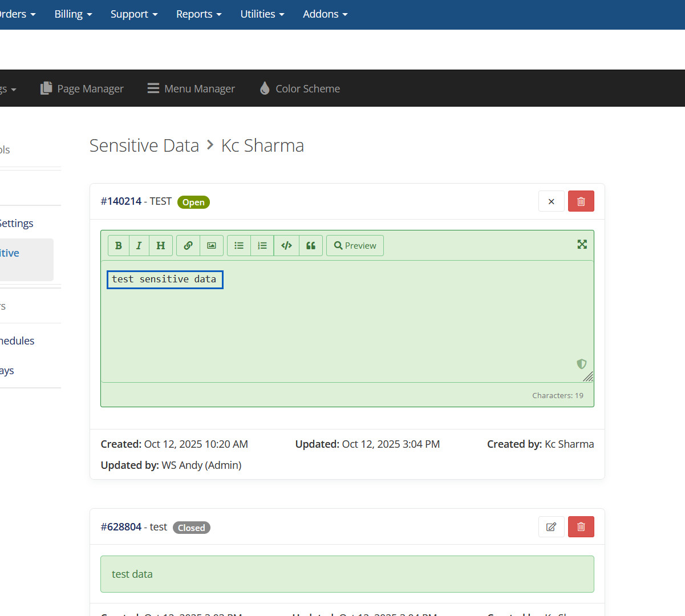The height and width of the screenshot is (616, 685).
Task: Edit sensitive data entry #628804
Action: [x=551, y=527]
